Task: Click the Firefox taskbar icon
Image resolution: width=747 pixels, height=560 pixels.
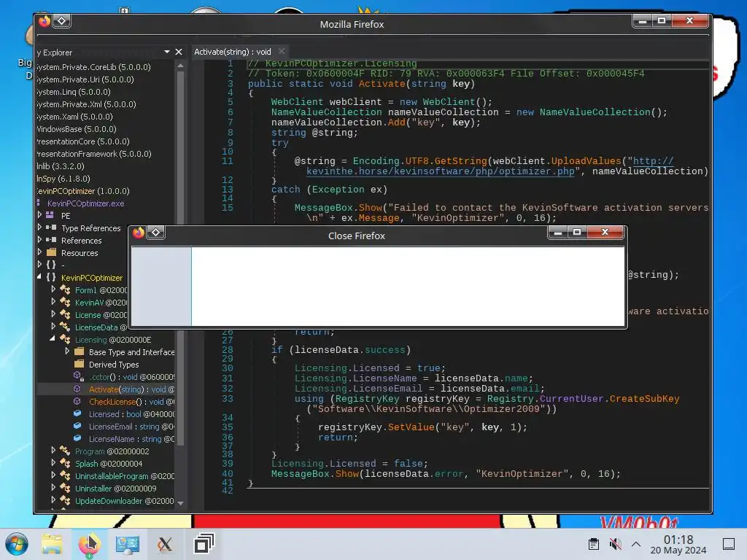Action: click(89, 544)
